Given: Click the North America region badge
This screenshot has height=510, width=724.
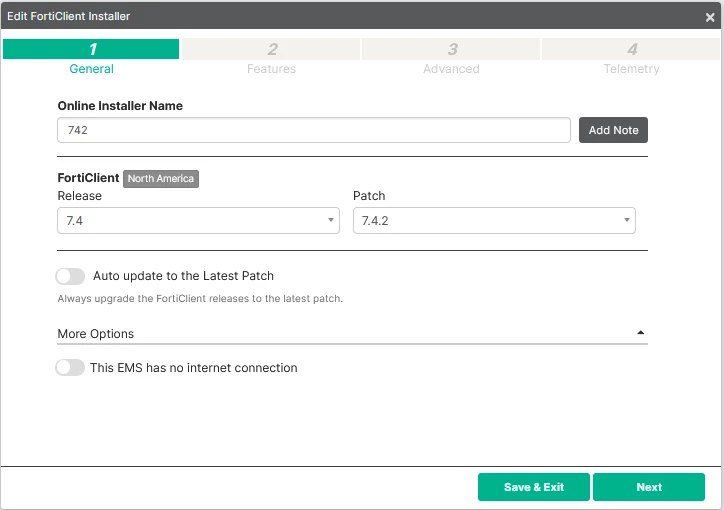Looking at the screenshot, I should [161, 179].
